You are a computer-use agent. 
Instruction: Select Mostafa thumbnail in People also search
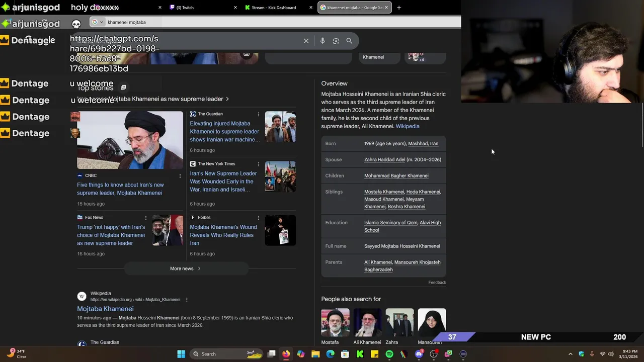coord(335,323)
